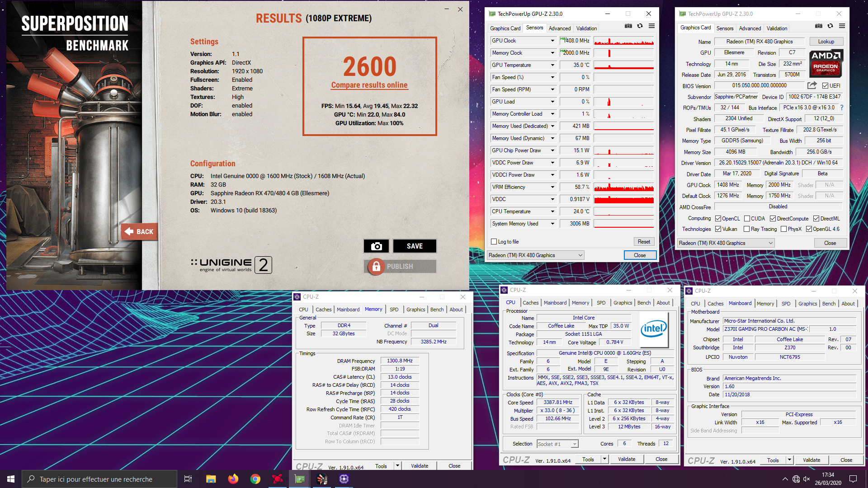This screenshot has height=488, width=868.
Task: Open SPD tab in CPU-Z CPU window
Action: [601, 303]
